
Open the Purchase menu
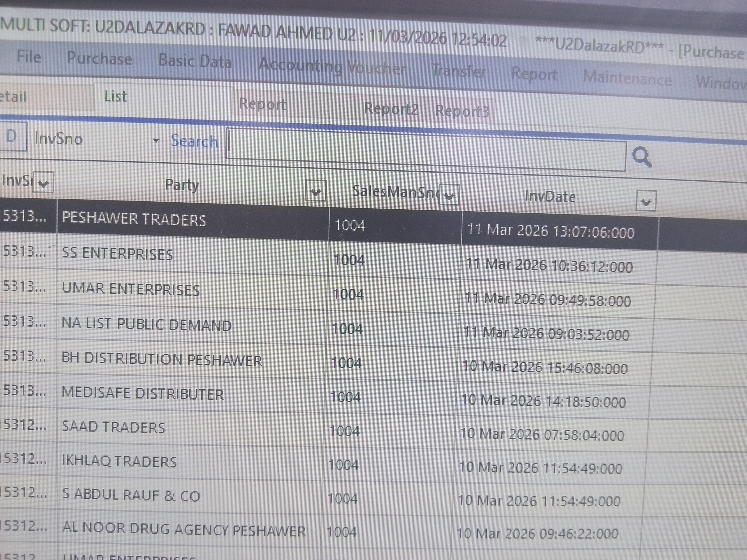[100, 58]
